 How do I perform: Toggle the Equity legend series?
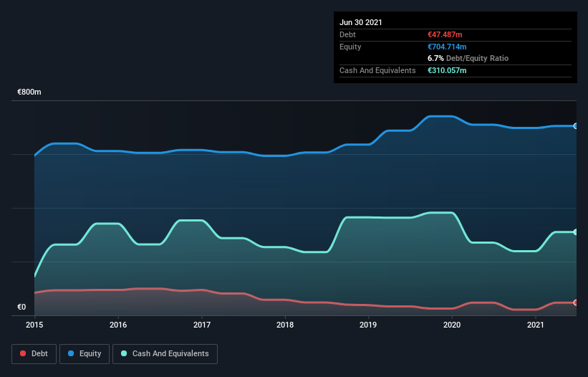85,354
